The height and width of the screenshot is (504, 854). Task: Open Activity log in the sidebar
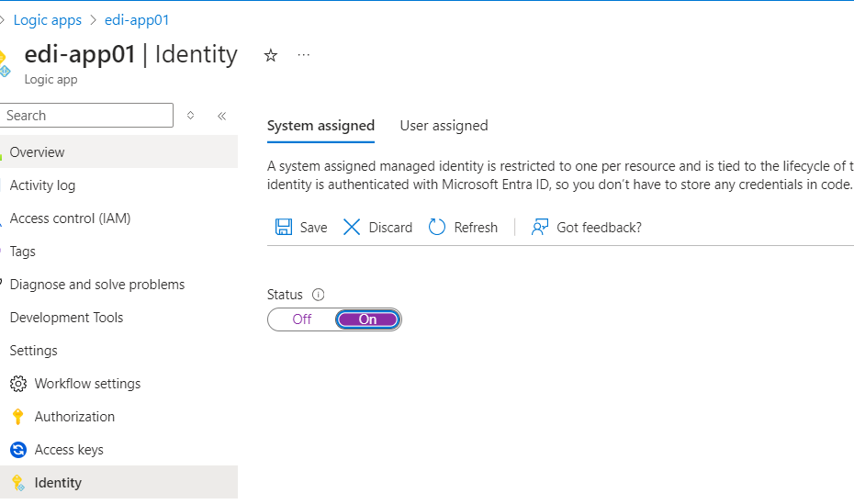point(118,185)
